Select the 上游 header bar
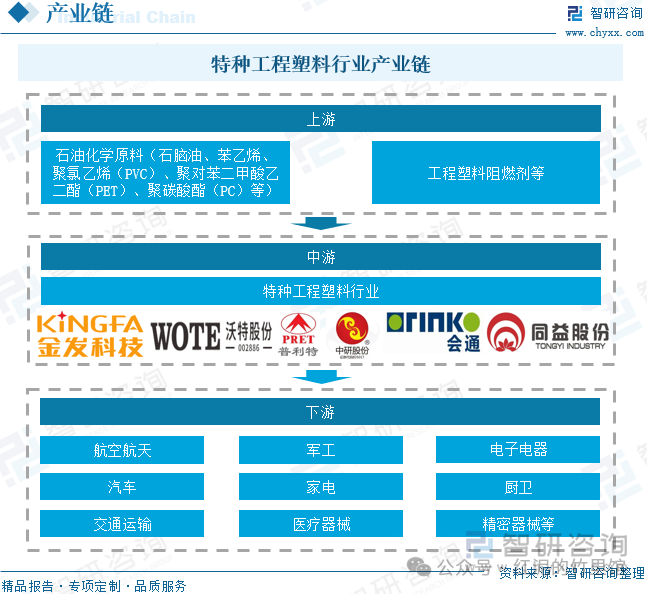This screenshot has width=647, height=594. point(321,119)
